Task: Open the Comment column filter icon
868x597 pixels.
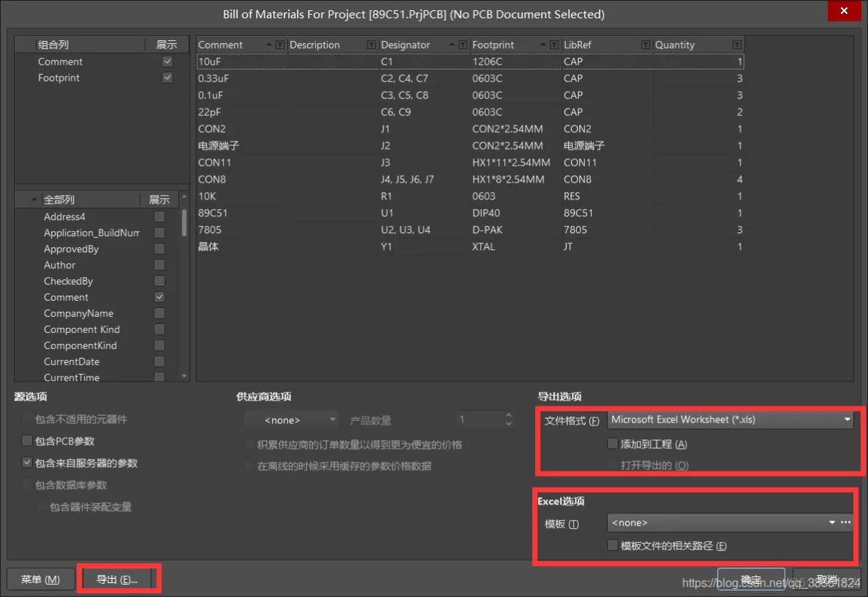Action: (x=280, y=45)
